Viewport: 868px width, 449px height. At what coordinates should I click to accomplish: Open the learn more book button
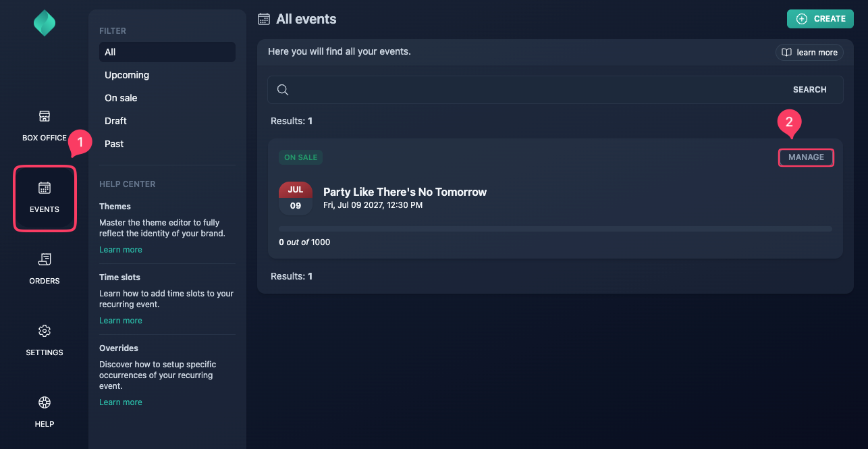pos(809,52)
